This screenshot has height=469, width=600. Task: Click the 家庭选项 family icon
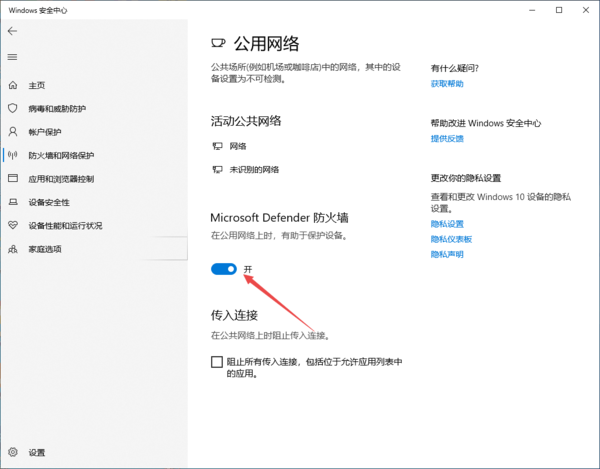click(x=13, y=249)
